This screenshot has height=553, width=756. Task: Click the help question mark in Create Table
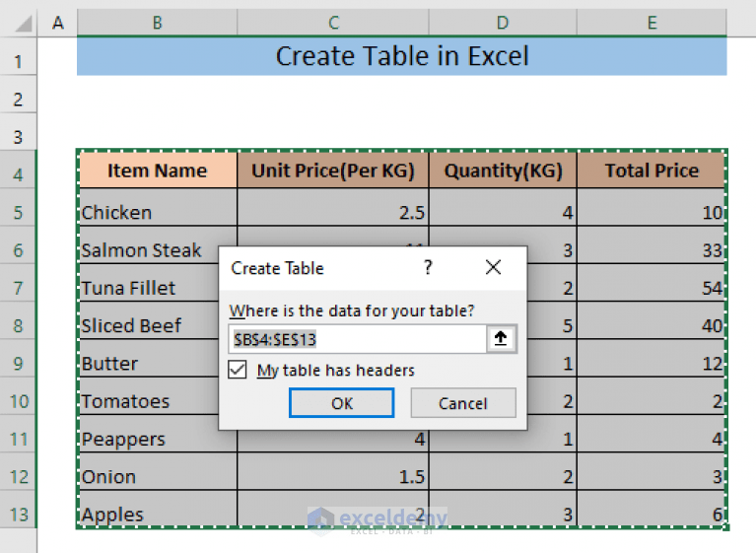point(428,267)
